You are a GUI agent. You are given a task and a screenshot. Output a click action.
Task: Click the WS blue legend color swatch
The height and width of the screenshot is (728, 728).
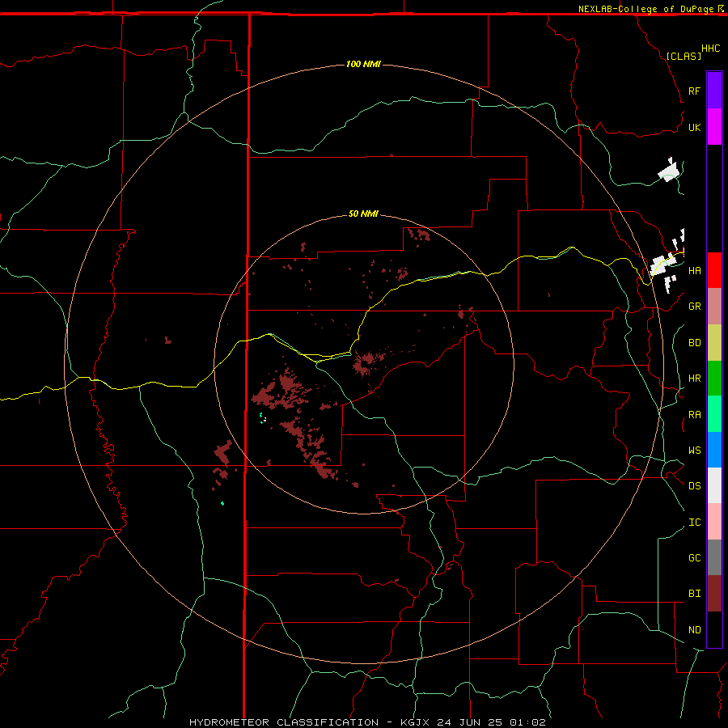(x=714, y=450)
